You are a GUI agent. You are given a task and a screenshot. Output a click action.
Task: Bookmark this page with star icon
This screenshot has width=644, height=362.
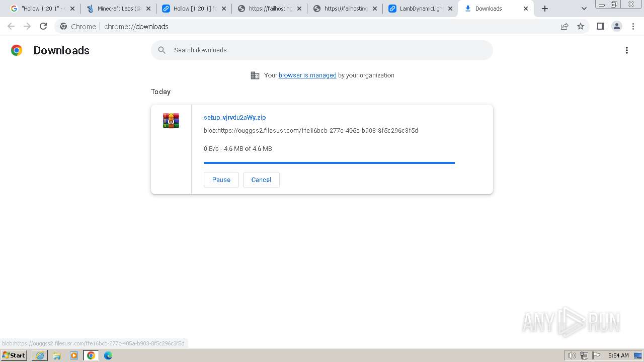[x=581, y=26]
